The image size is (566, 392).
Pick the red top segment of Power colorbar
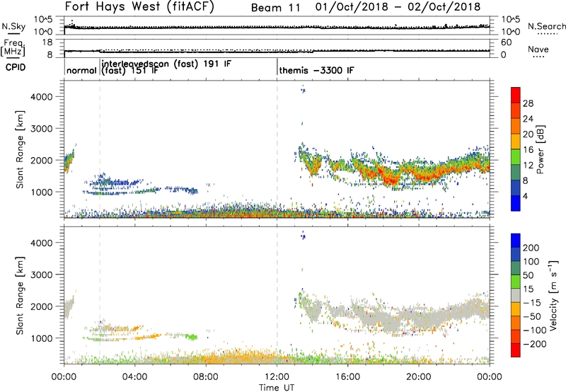coord(516,96)
